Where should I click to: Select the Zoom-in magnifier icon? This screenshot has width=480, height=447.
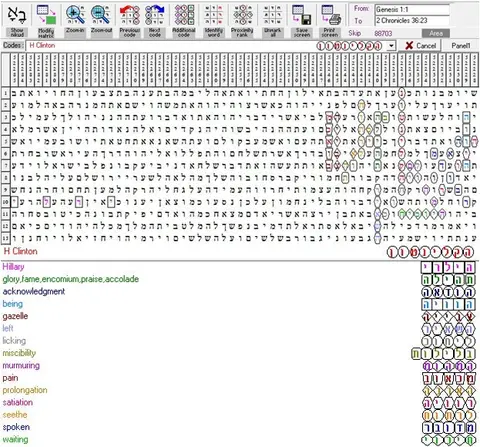pyautogui.click(x=75, y=15)
